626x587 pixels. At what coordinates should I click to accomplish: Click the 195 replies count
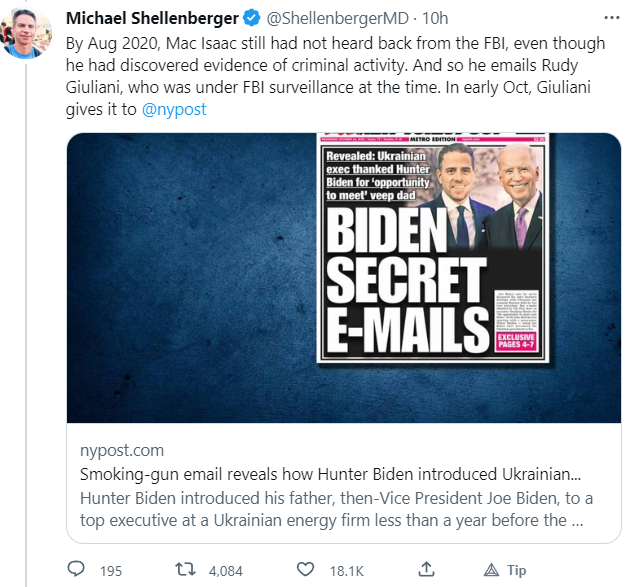click(x=110, y=570)
